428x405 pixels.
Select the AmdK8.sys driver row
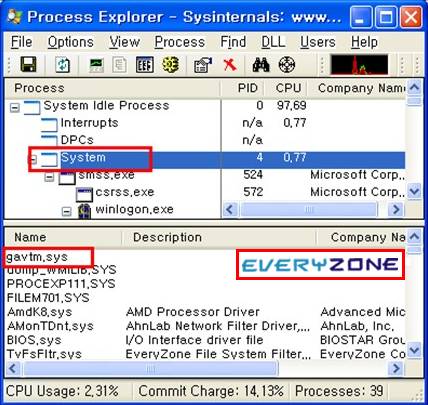click(206, 312)
